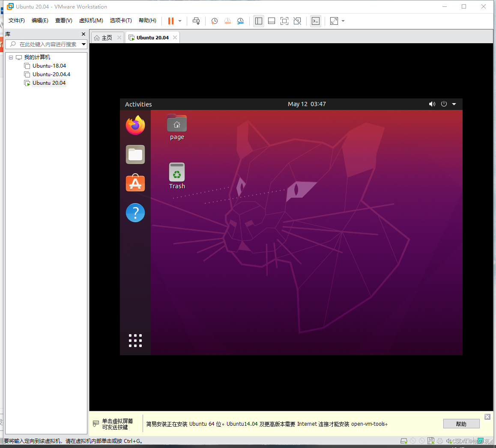The image size is (496, 448).
Task: Click the second CD/DVD status icon
Action: 421,441
